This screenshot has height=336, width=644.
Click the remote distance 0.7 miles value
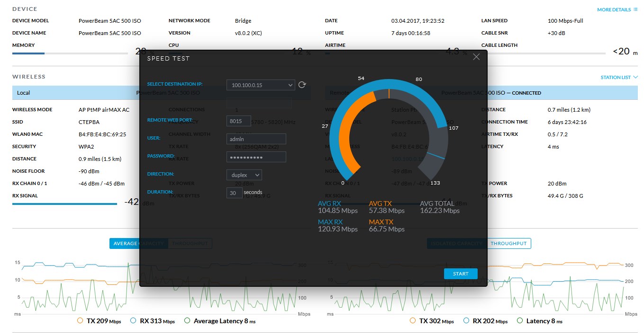(x=569, y=110)
